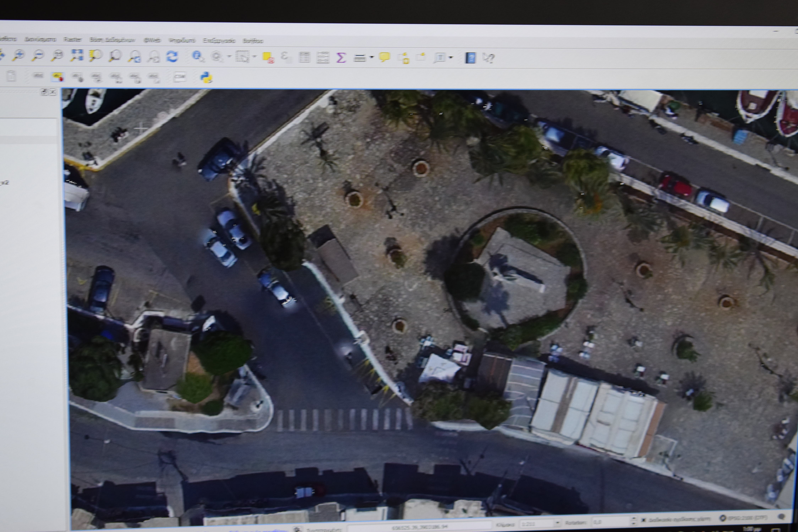Expand the Run Feature Action dropdown arrow
Screen dimensions: 798x532
(x=229, y=56)
